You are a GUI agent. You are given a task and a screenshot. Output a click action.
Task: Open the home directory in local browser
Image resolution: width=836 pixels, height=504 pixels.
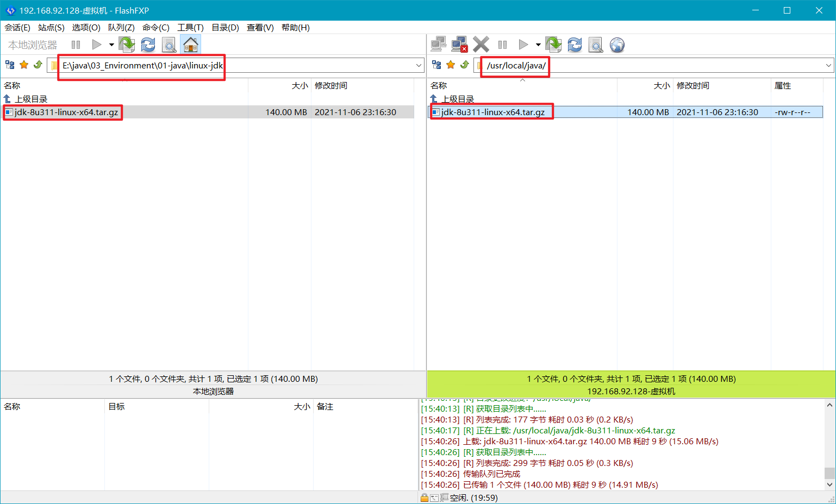click(190, 45)
